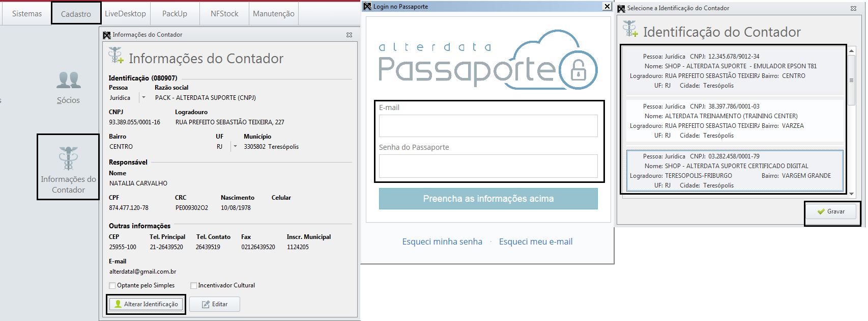Click caduceus icon beside Identificação do Contador heading
868x321 pixels.
(630, 29)
